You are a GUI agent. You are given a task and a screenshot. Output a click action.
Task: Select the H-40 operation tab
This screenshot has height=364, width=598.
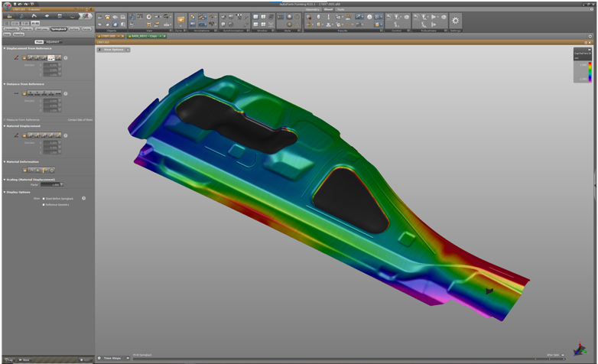[x=35, y=23]
